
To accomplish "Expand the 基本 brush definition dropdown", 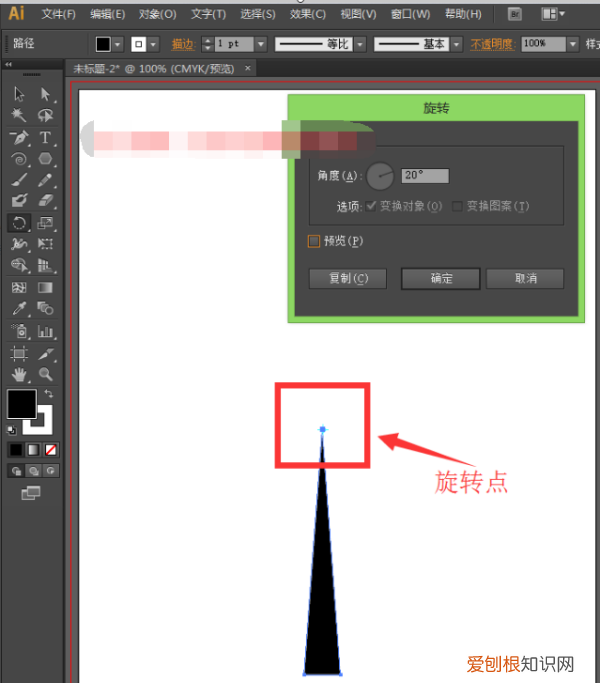I will coord(456,44).
